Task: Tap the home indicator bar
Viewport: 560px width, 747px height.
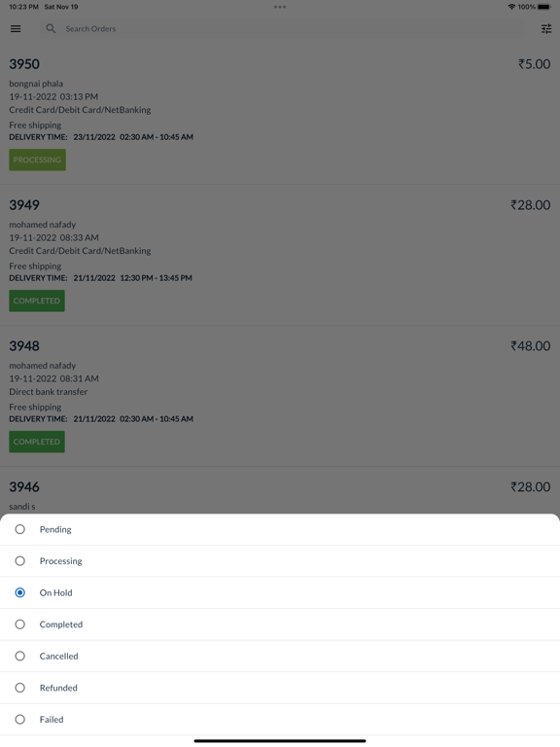Action: click(x=280, y=741)
